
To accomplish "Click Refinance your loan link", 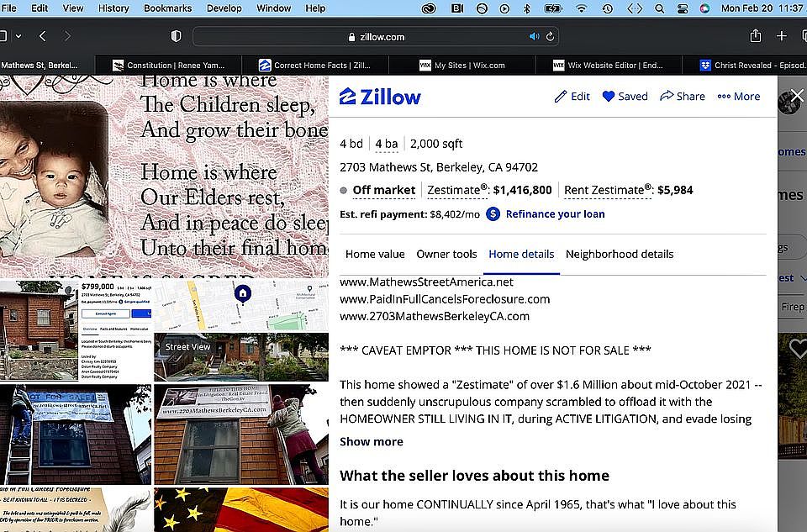I will 555,214.
